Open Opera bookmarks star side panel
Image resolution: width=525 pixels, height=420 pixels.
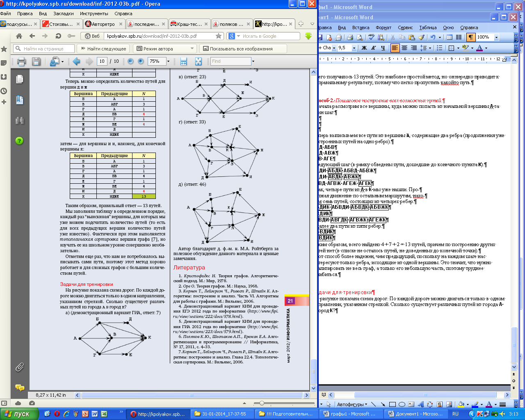[x=4, y=49]
